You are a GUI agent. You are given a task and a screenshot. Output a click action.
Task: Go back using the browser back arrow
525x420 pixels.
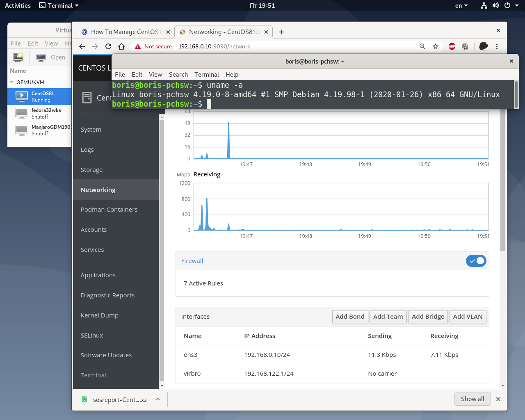pos(82,46)
